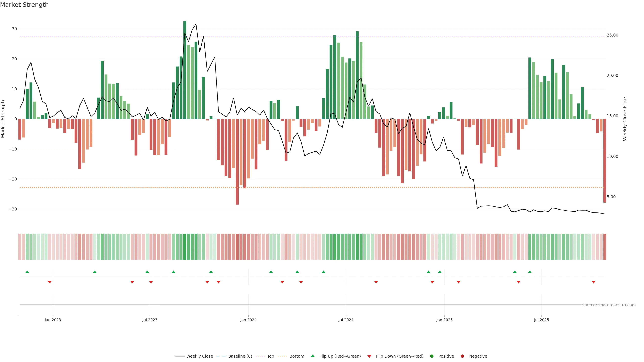The image size is (644, 362).
Task: Click the Jan 2024 x-axis label
Action: (x=248, y=320)
